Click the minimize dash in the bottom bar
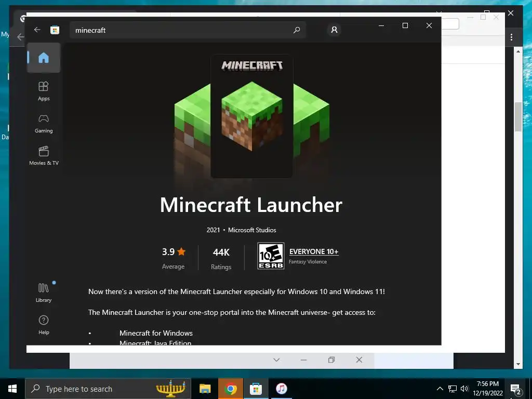 pyautogui.click(x=303, y=360)
